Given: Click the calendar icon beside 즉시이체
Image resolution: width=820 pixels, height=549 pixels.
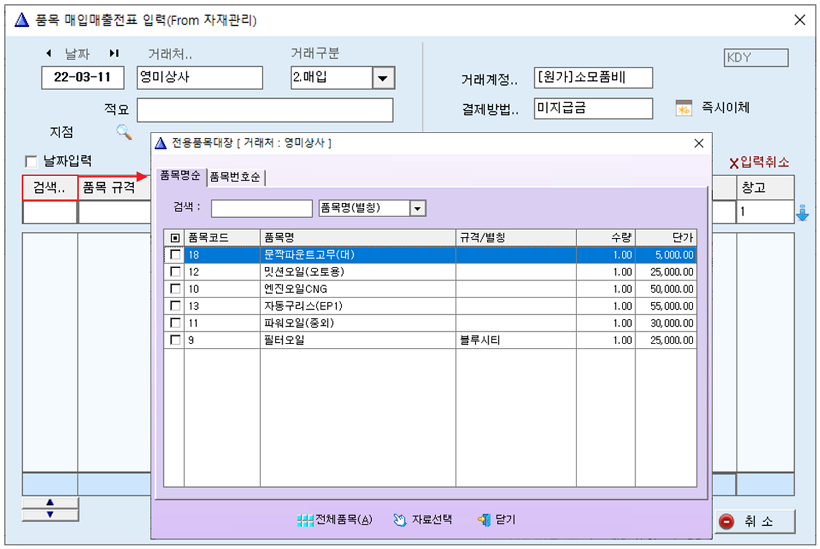Looking at the screenshot, I should tap(684, 108).
